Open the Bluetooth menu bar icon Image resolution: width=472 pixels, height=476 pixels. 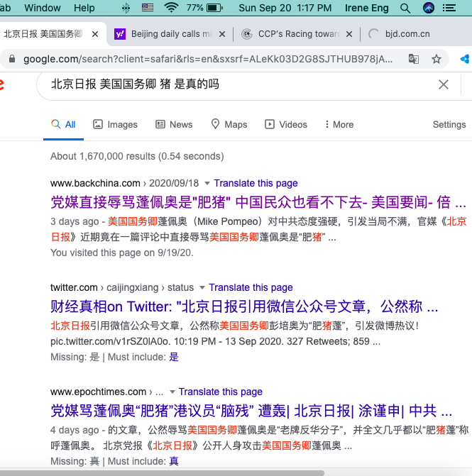[126, 8]
